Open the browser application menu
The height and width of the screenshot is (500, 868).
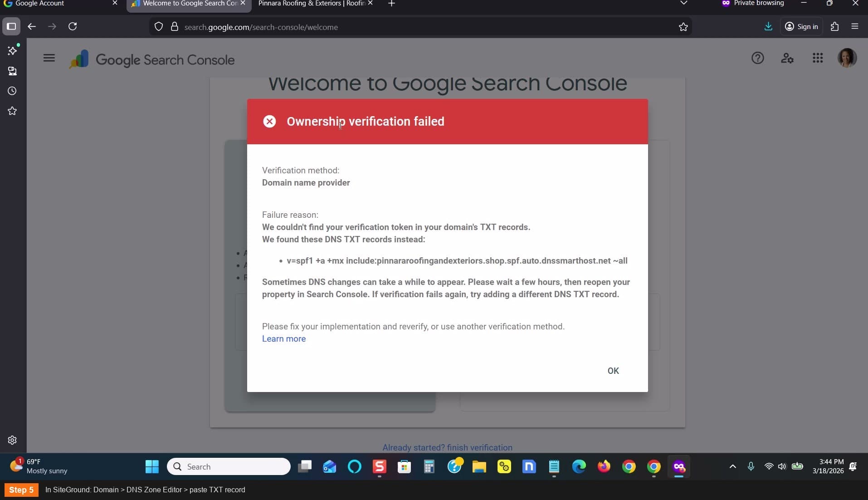click(x=855, y=27)
